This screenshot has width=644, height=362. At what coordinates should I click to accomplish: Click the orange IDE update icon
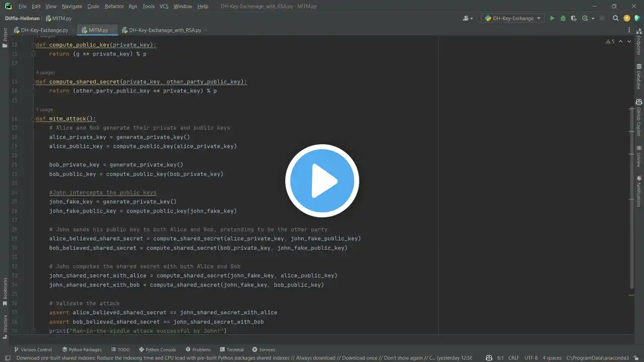pos(626,18)
